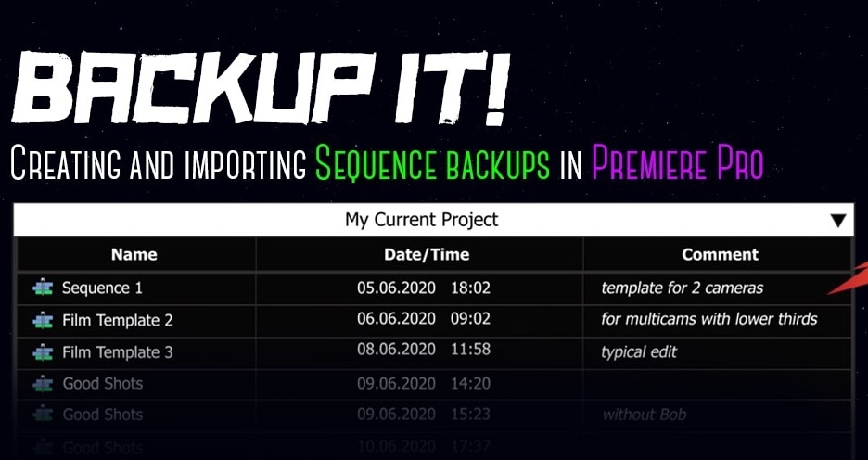Expand the project dropdown arrow
The height and width of the screenshot is (460, 868).
point(837,221)
